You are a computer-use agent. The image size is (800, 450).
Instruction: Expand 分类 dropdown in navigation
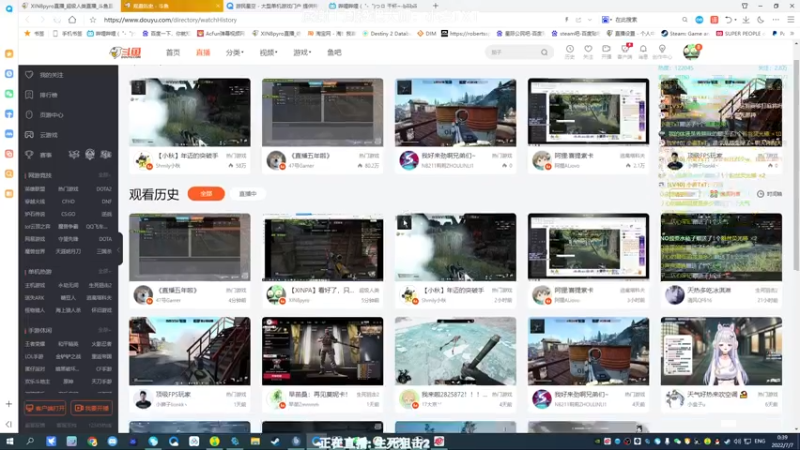(x=235, y=53)
